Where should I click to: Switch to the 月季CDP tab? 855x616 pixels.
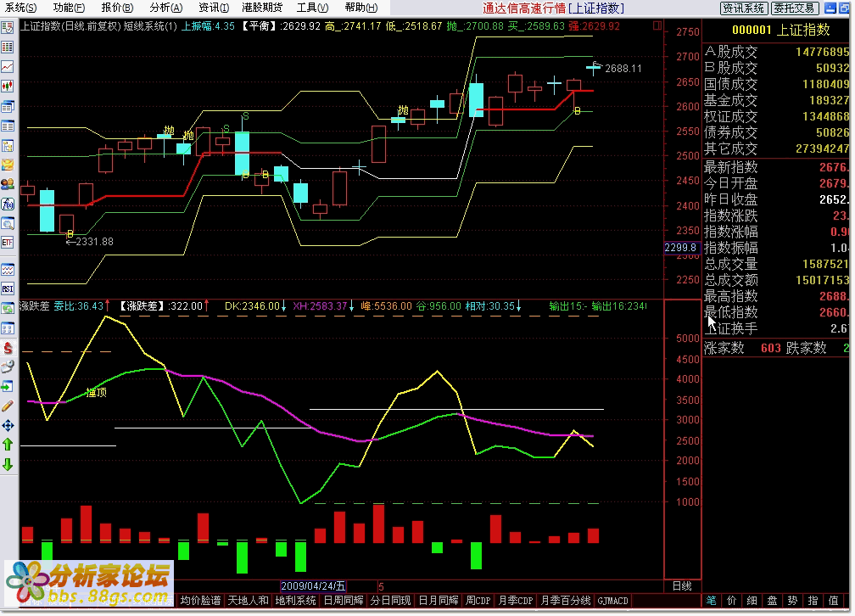coord(516,601)
